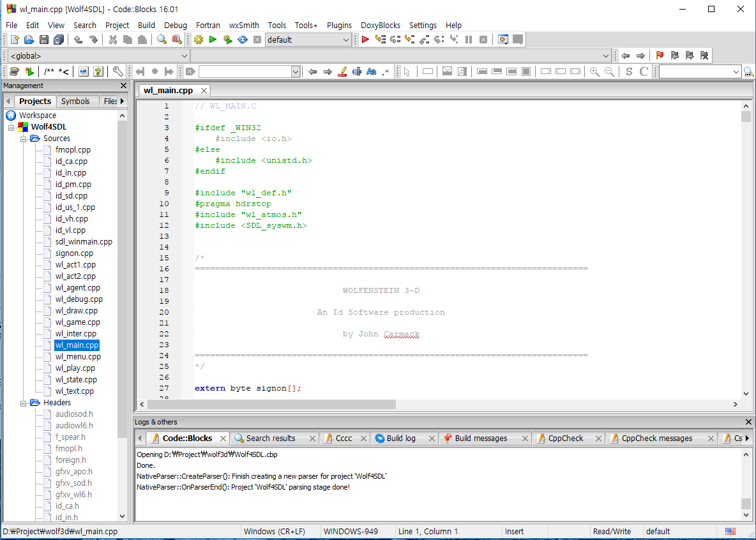This screenshot has height=540, width=756.
Task: Open the function list dropdown arrow
Action: point(606,56)
